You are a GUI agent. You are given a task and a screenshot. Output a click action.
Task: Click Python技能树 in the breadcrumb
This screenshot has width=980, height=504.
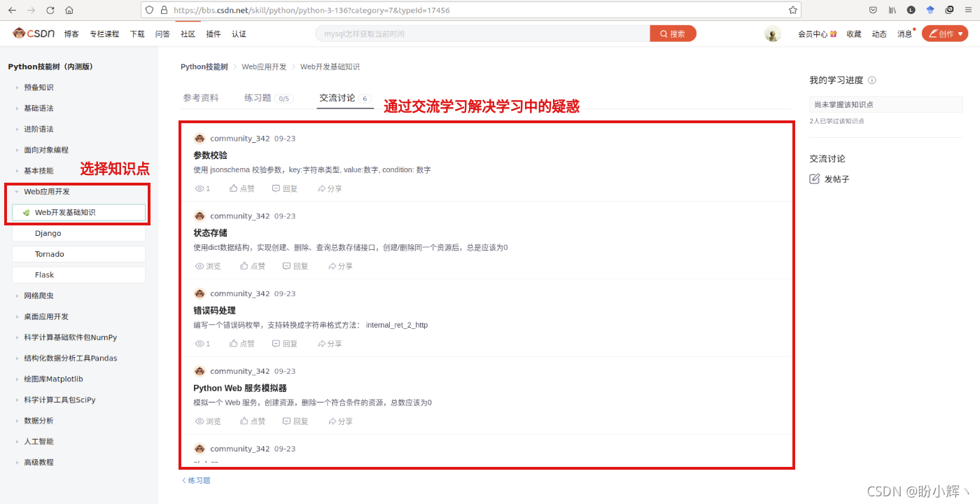tap(204, 66)
